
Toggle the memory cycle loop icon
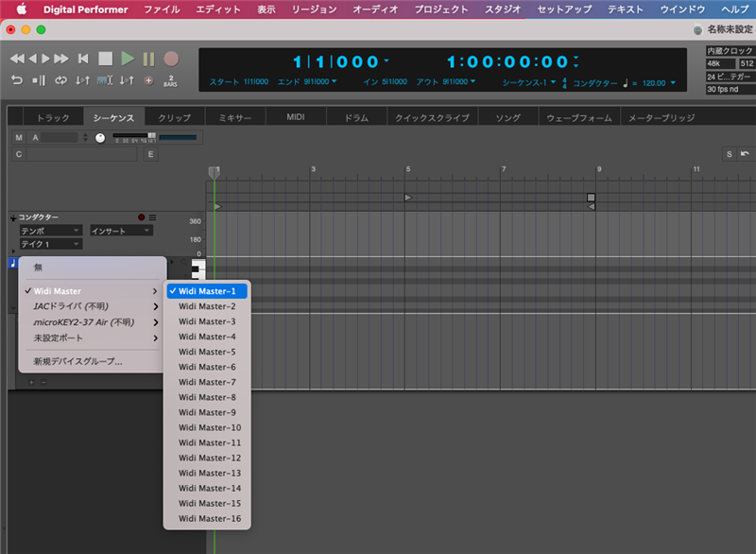click(60, 80)
